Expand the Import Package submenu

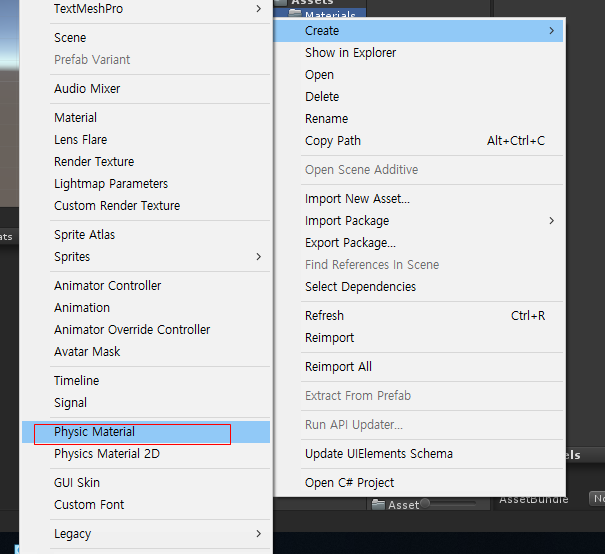coord(419,221)
